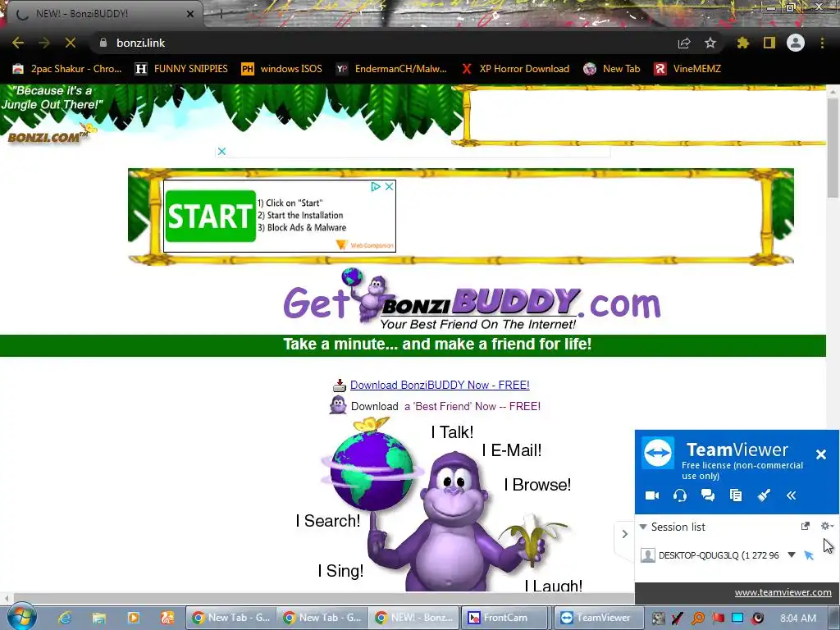This screenshot has height=630, width=840.
Task: Click green START ad button
Action: click(x=211, y=216)
